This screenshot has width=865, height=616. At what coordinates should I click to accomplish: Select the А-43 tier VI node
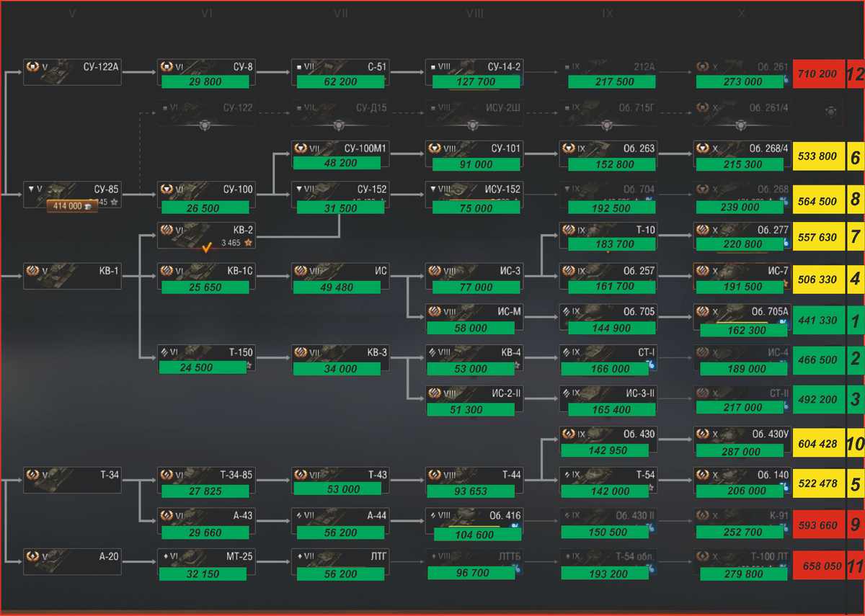point(206,521)
